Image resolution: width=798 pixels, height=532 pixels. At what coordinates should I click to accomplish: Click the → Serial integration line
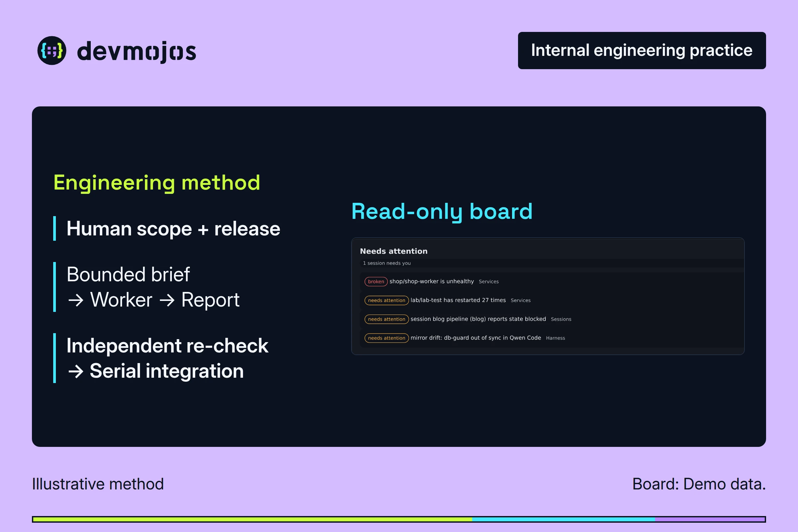[x=156, y=371]
